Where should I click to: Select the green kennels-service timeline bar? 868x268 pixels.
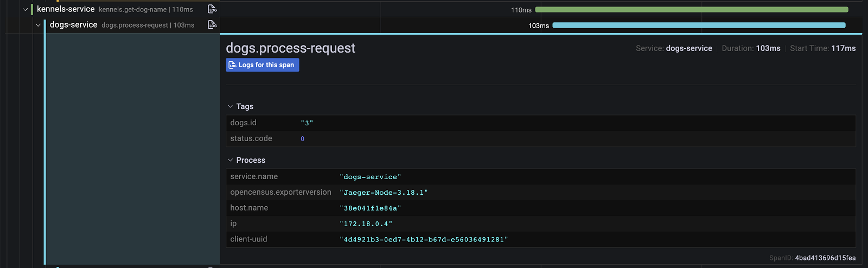tap(691, 10)
